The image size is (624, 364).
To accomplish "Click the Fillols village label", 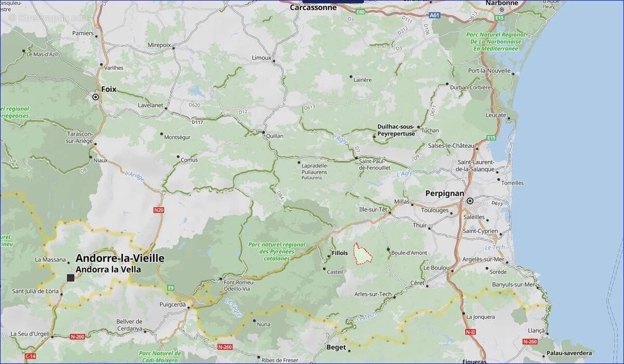I will pyautogui.click(x=340, y=253).
